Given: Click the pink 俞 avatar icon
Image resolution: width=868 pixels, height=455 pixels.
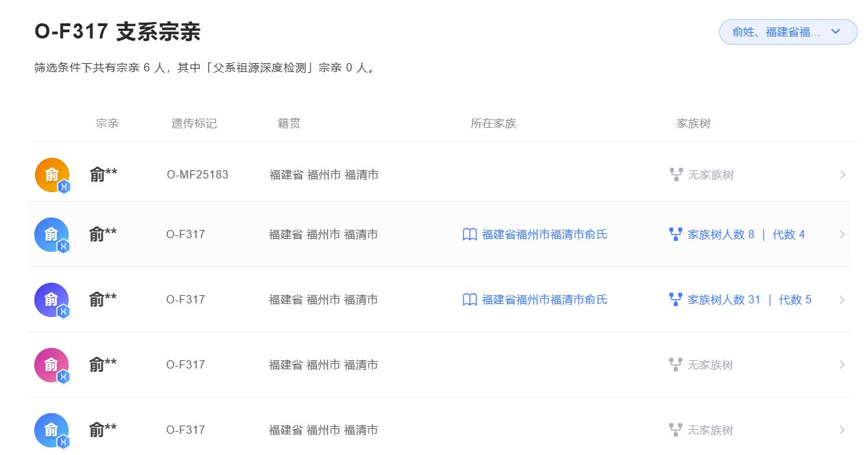Looking at the screenshot, I should pos(51,364).
